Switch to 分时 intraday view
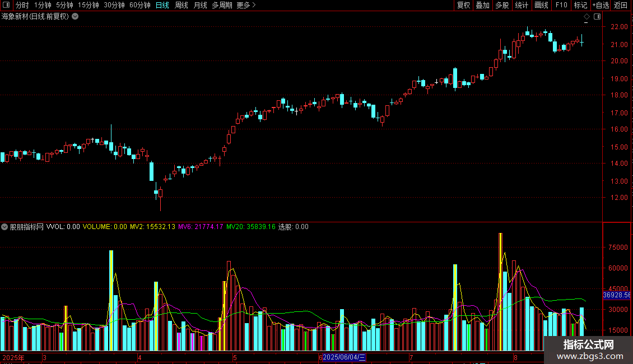 22,5
